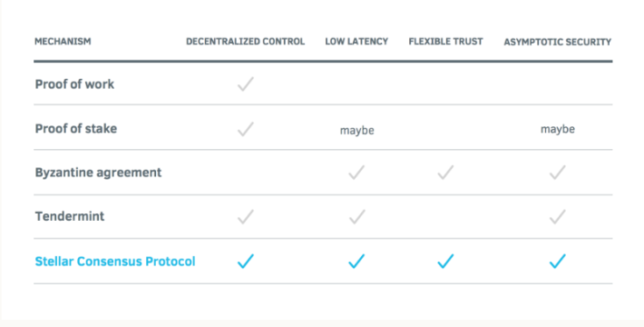The height and width of the screenshot is (327, 644).
Task: Click Tendermint decentralized control checkmark
Action: coord(246,217)
